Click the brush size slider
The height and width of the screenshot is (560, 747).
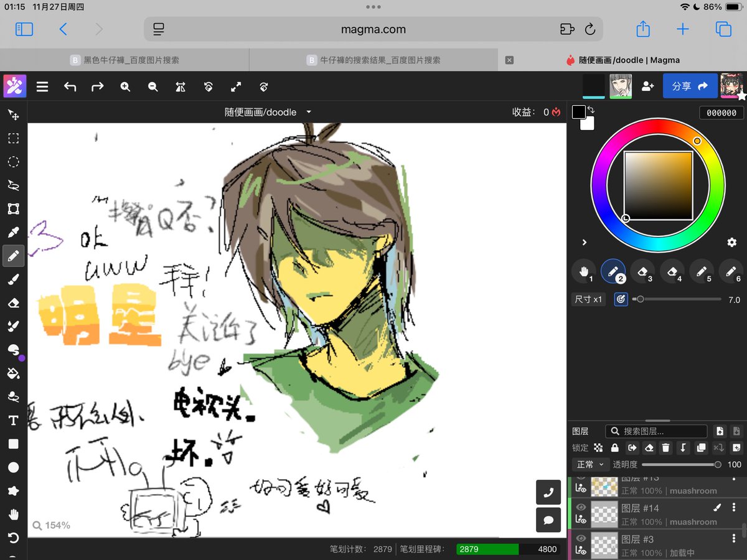[x=677, y=299]
